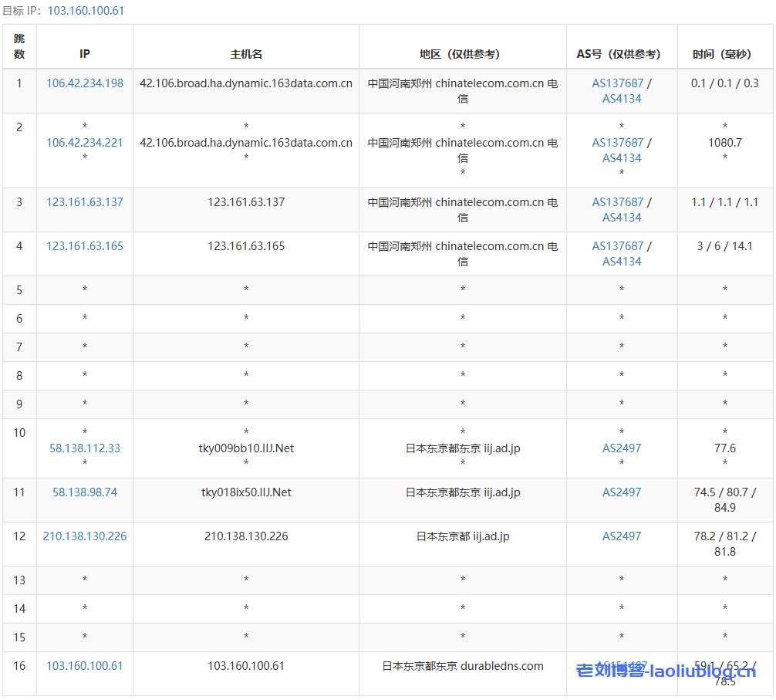This screenshot has height=700, width=776.
Task: Open AS2497 link in hop 10 row
Action: (622, 448)
